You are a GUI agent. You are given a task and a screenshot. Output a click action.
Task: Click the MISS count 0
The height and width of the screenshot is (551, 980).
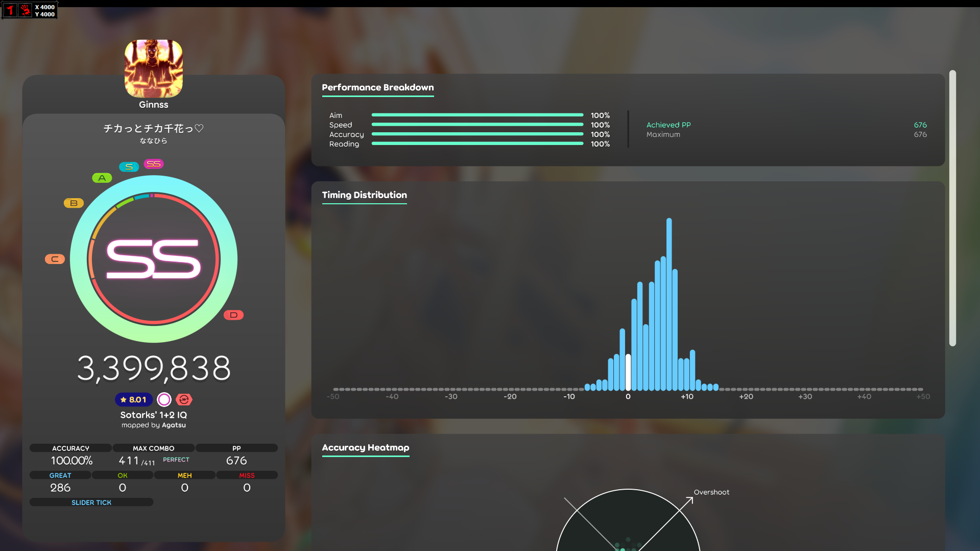pos(247,488)
